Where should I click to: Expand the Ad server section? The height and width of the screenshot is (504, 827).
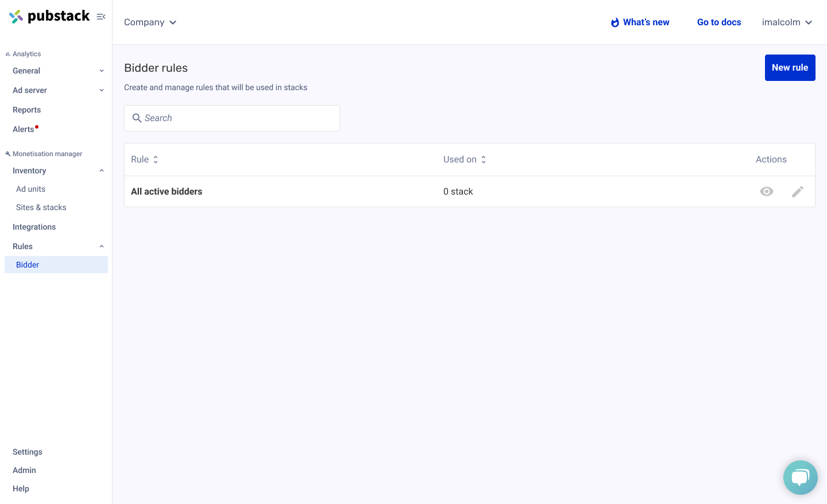click(102, 91)
